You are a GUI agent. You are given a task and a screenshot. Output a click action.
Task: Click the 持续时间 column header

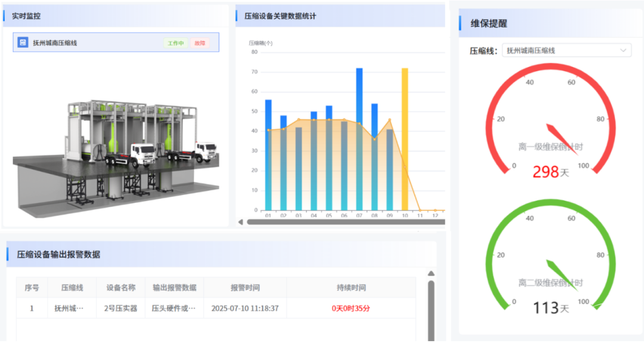[351, 288]
